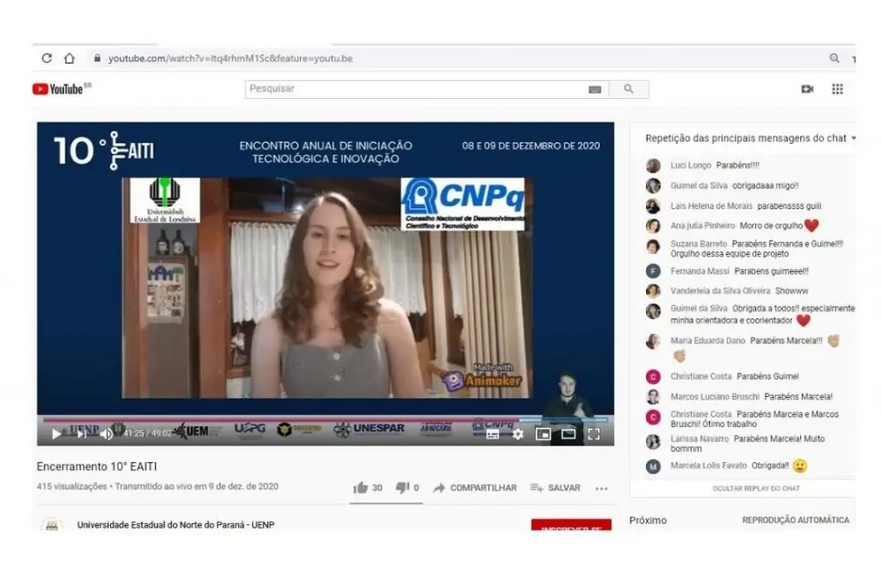882x588 pixels.
Task: Click the create video camera icon
Action: coord(807,89)
